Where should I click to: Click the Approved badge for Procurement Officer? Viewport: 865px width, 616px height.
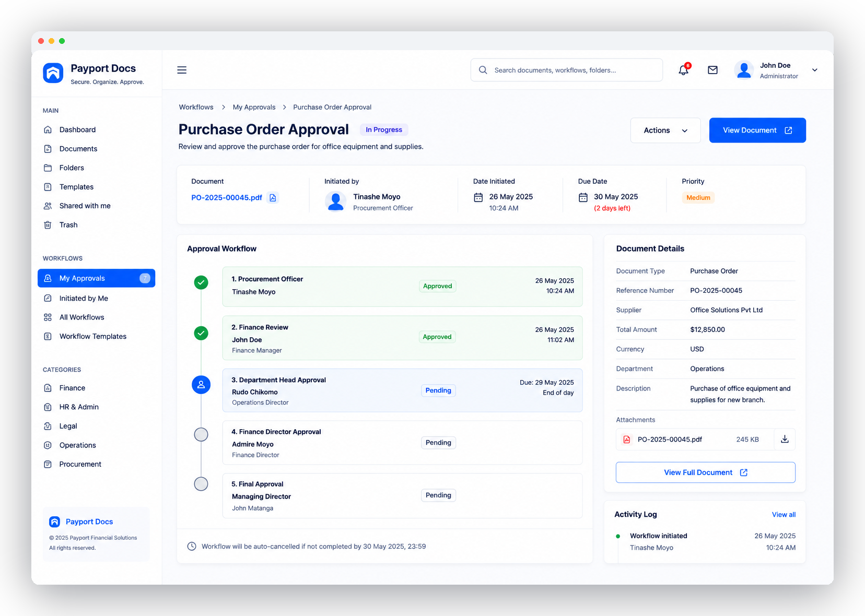click(x=438, y=286)
